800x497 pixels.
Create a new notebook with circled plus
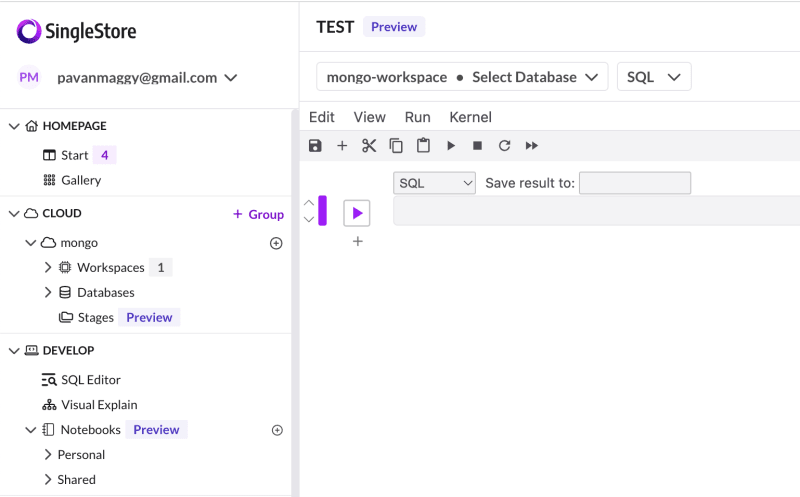tap(277, 430)
